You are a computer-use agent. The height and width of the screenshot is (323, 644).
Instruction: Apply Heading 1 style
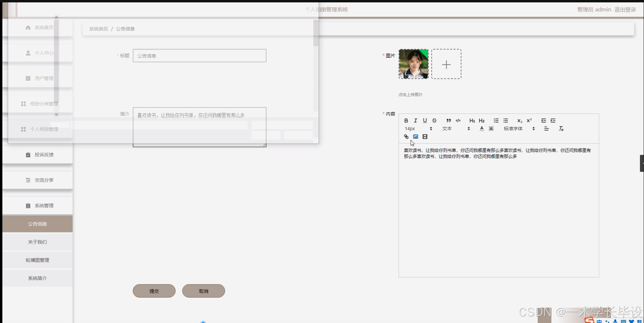click(x=472, y=121)
